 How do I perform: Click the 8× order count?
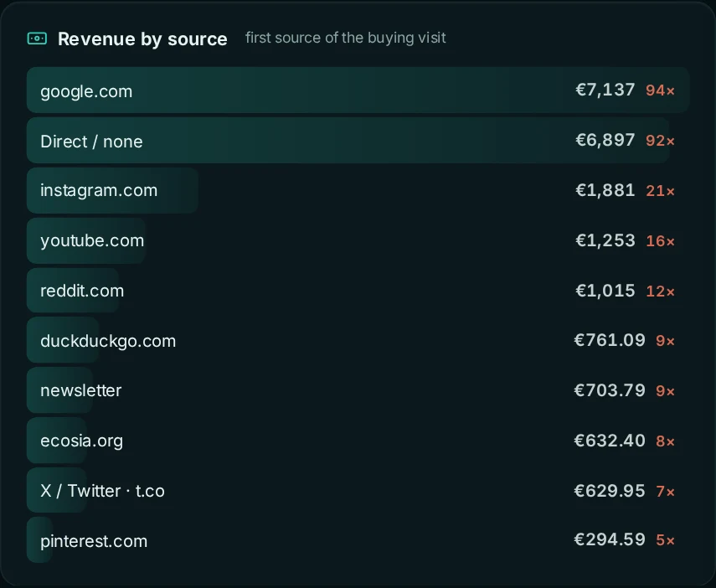(x=665, y=441)
